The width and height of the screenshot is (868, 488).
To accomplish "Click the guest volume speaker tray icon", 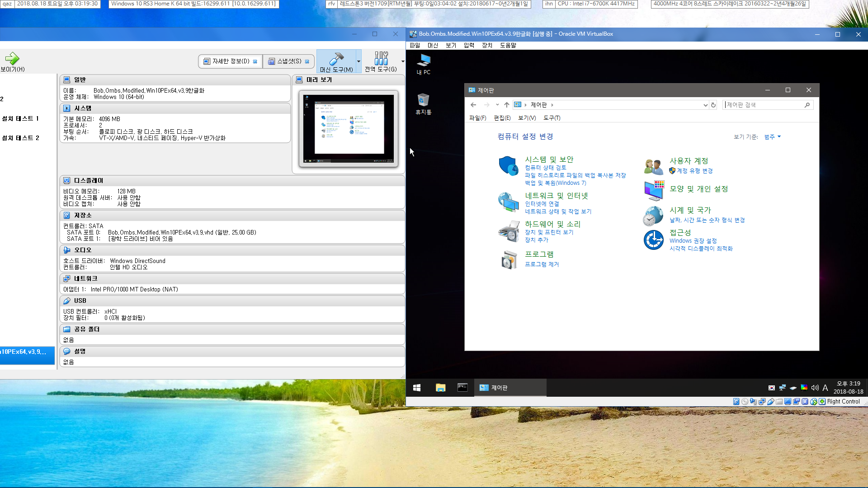I will pos(815,388).
